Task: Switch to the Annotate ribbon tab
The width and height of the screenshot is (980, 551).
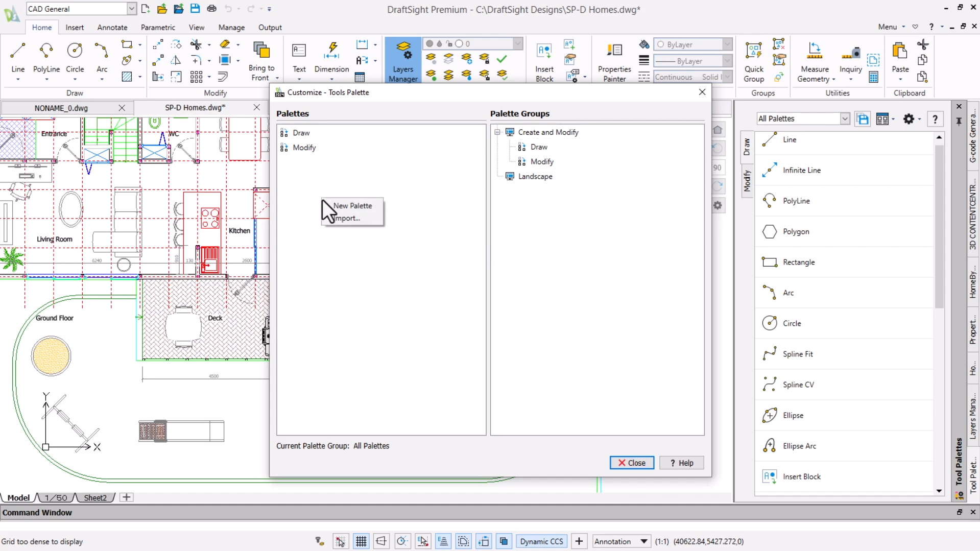Action: coord(112,28)
